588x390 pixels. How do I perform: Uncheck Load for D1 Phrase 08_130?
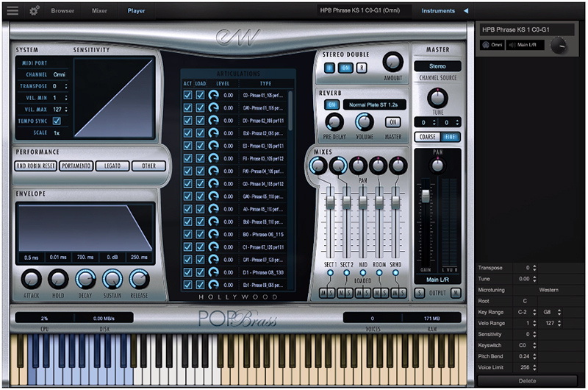point(200,272)
